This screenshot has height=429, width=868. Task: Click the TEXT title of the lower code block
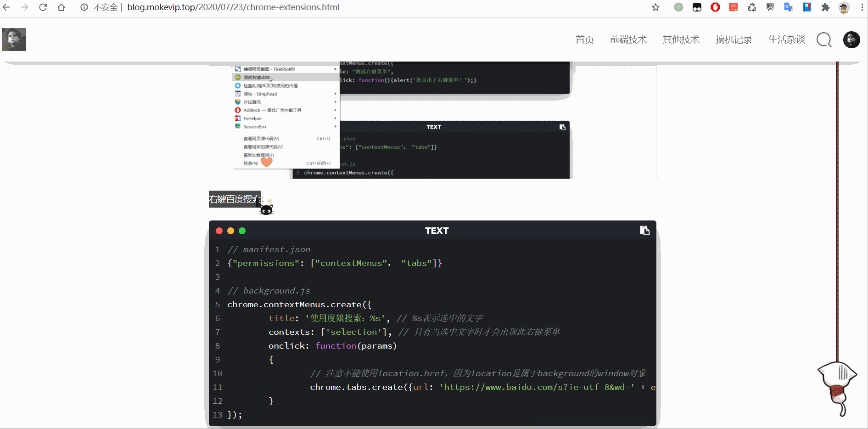click(437, 231)
